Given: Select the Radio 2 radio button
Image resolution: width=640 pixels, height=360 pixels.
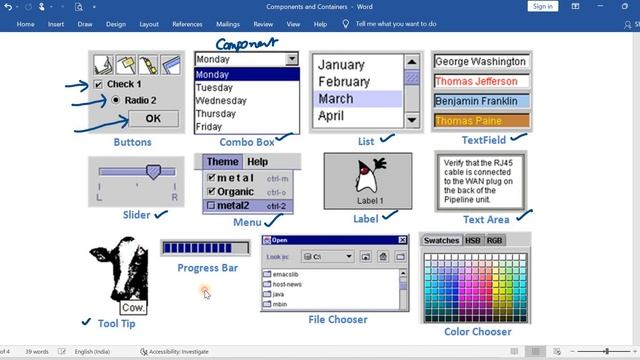Looking at the screenshot, I should coord(116,100).
